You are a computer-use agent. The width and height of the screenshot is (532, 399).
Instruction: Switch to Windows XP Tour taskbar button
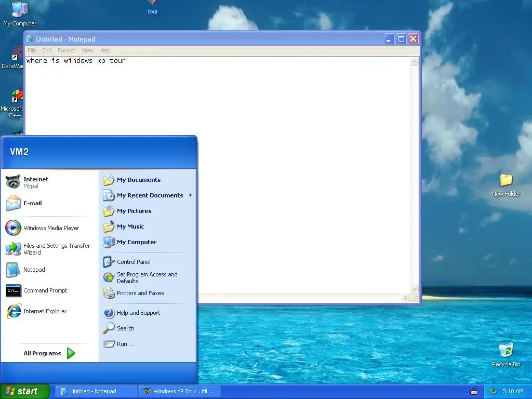pyautogui.click(x=180, y=391)
